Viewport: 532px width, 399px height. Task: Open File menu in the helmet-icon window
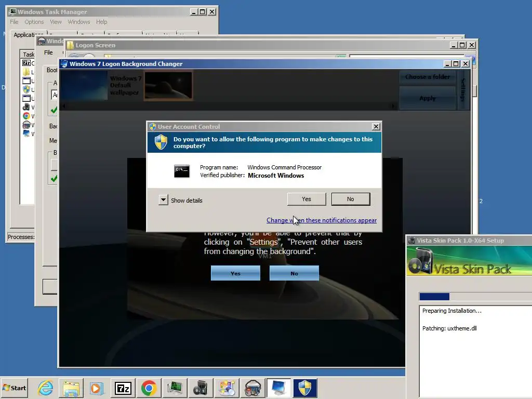pyautogui.click(x=48, y=52)
